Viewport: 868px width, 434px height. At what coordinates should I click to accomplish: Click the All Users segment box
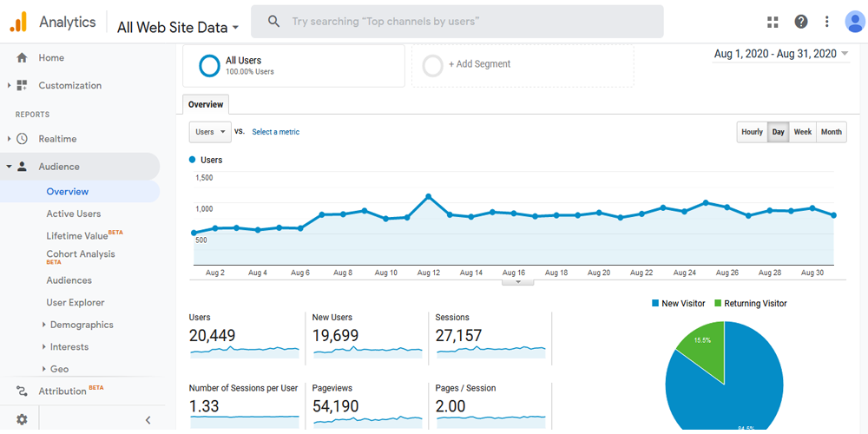[x=293, y=66]
